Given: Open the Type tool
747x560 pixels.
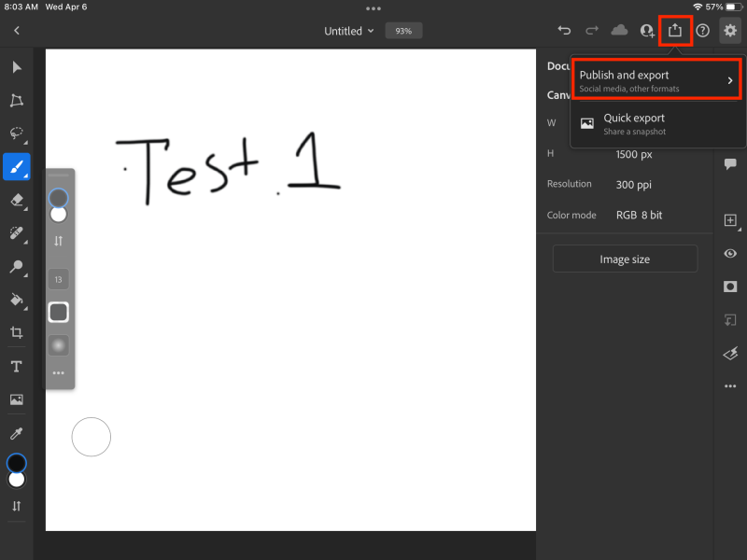Looking at the screenshot, I should click(16, 366).
